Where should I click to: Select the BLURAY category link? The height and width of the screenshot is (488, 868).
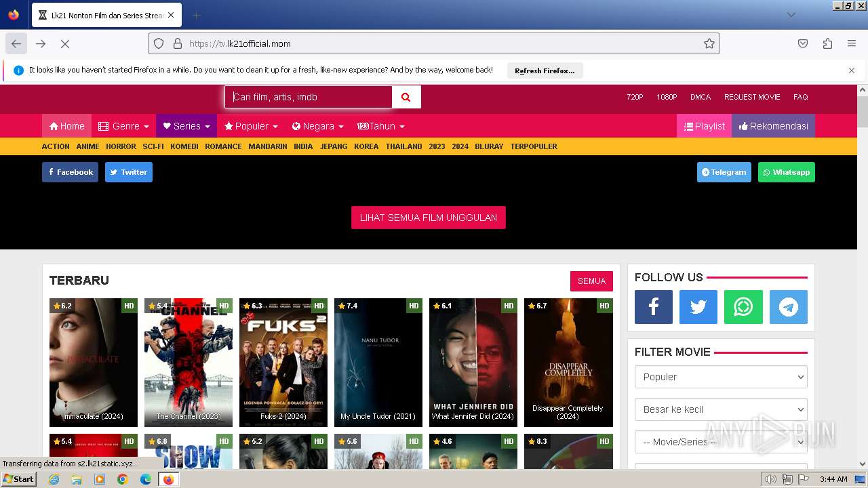click(489, 146)
